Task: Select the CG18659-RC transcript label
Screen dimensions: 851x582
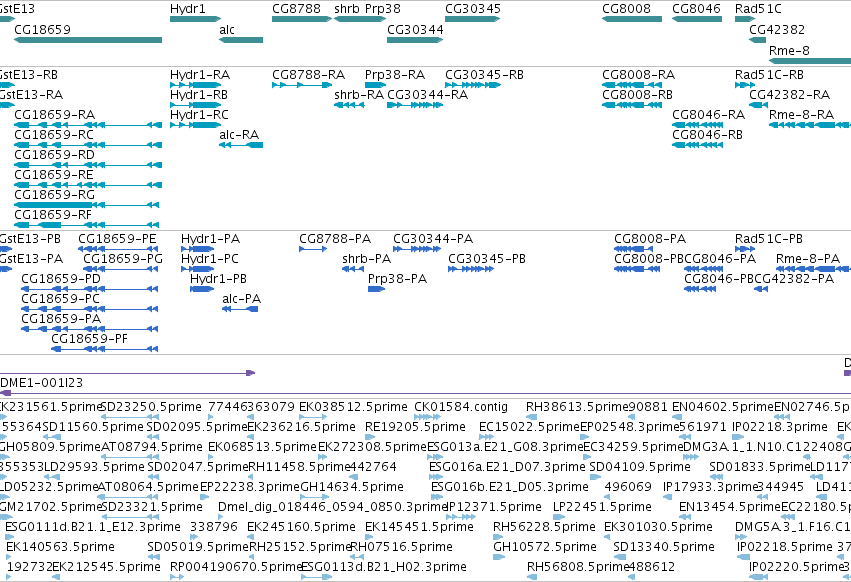Action: coord(54,135)
